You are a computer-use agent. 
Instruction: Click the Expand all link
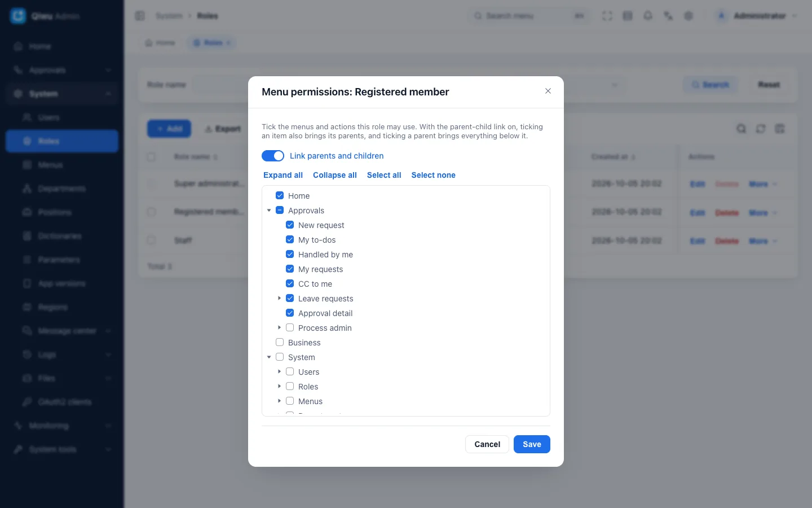coord(283,175)
